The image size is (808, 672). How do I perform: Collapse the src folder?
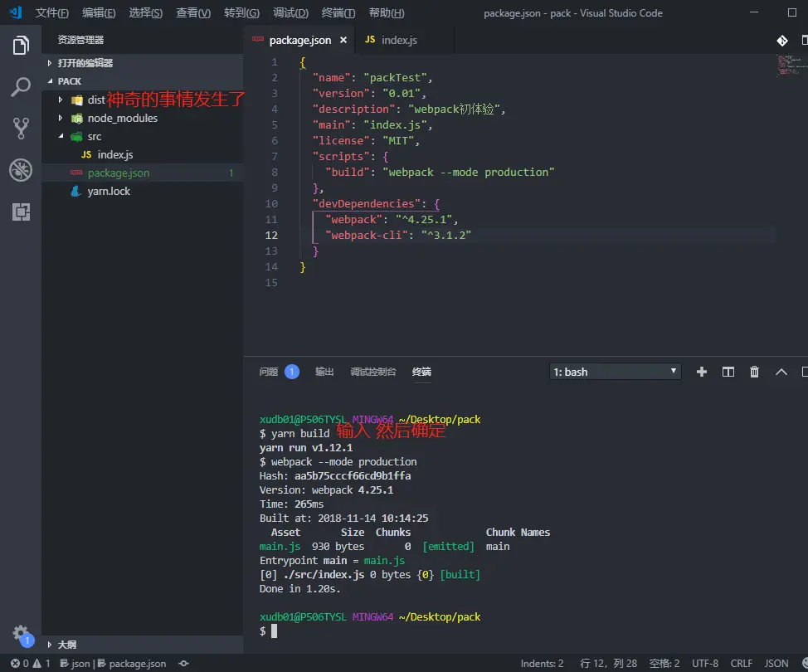pyautogui.click(x=95, y=137)
